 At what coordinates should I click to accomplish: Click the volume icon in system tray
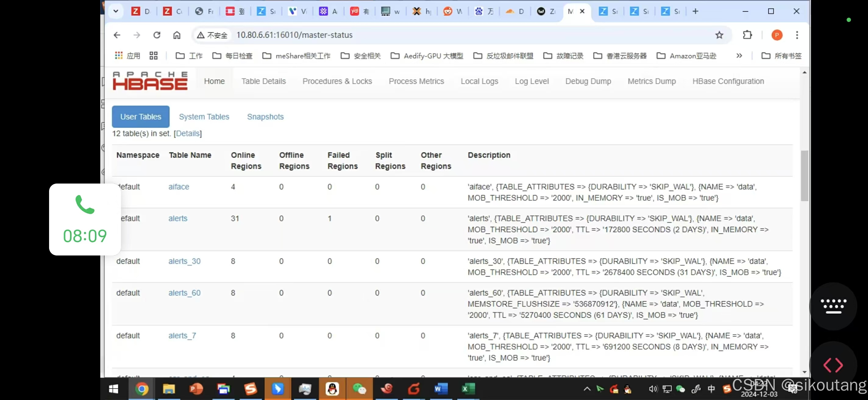click(x=653, y=389)
